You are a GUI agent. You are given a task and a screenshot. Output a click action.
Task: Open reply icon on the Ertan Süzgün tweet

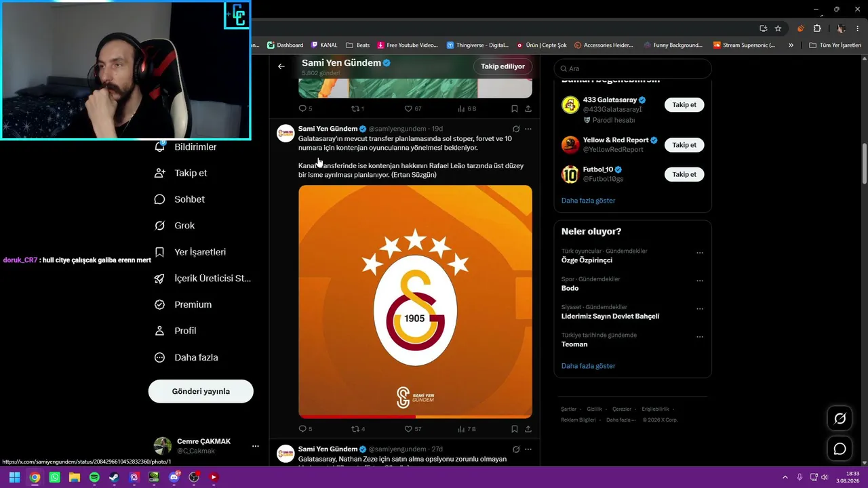point(302,429)
